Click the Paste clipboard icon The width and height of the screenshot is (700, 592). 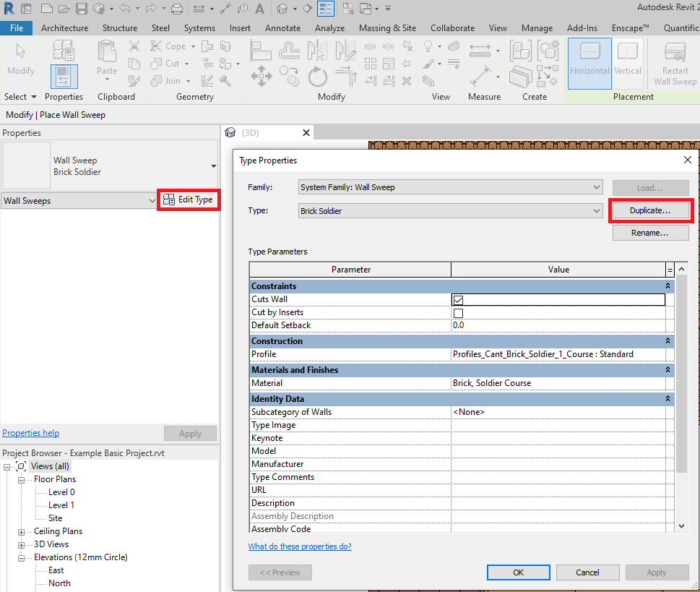click(x=107, y=51)
